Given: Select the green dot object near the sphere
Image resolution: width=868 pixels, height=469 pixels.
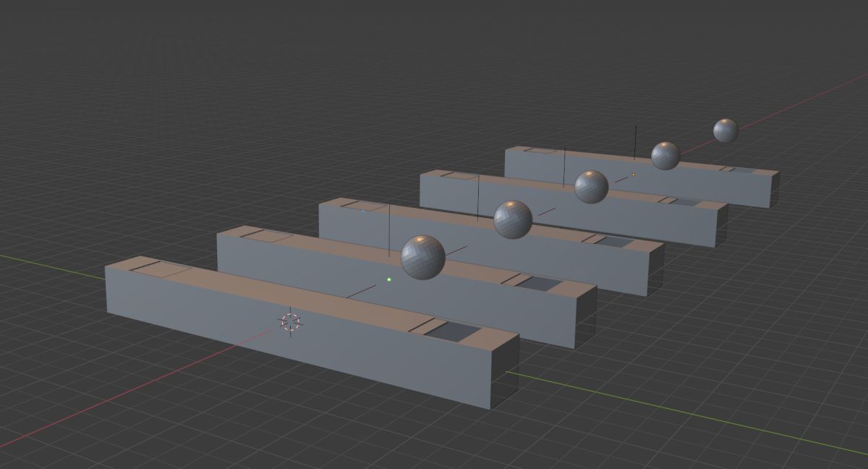Looking at the screenshot, I should click(389, 279).
